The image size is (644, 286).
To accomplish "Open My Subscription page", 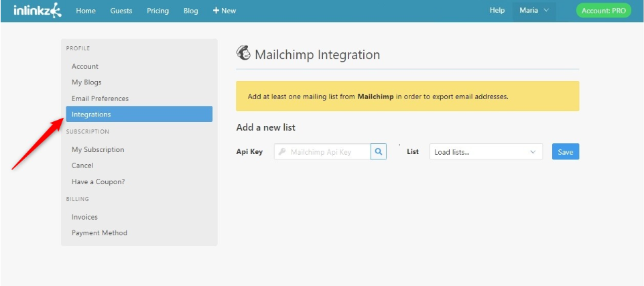I will click(98, 149).
